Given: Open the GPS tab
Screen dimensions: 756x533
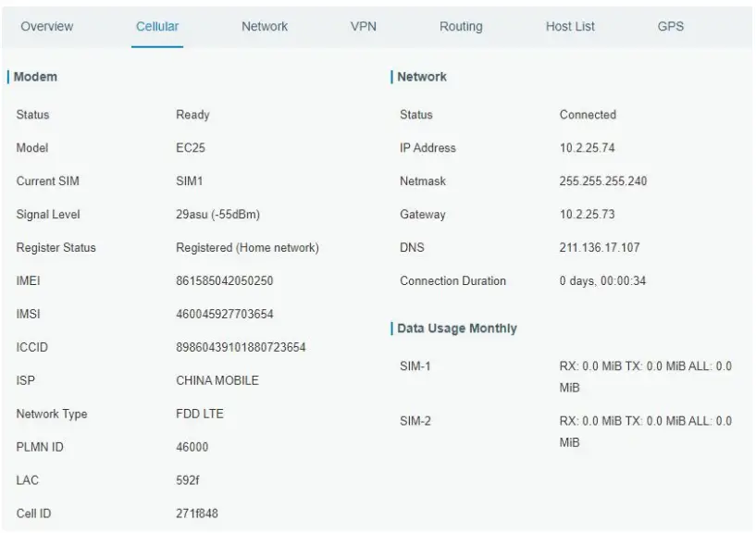Looking at the screenshot, I should (670, 27).
